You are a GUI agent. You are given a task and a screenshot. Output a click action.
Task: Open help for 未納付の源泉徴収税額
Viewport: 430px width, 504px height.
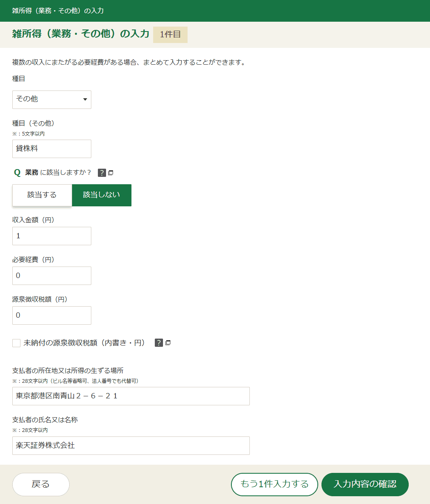point(159,343)
